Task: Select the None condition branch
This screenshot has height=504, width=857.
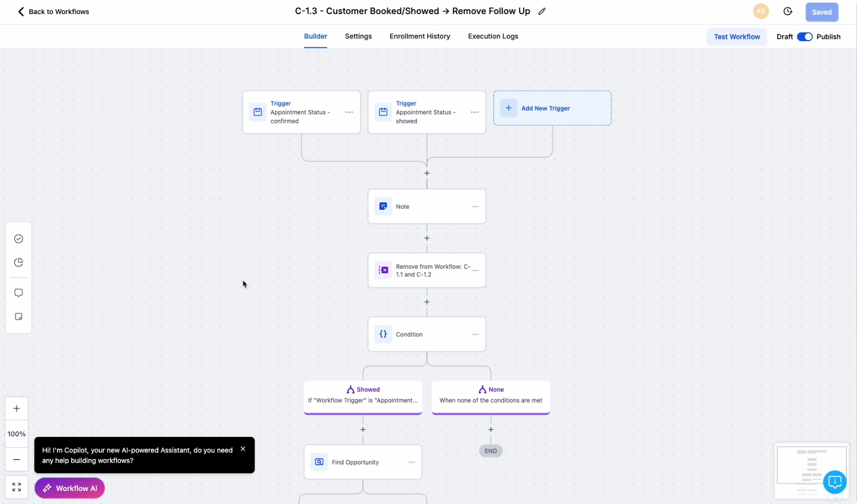Action: 491,397
